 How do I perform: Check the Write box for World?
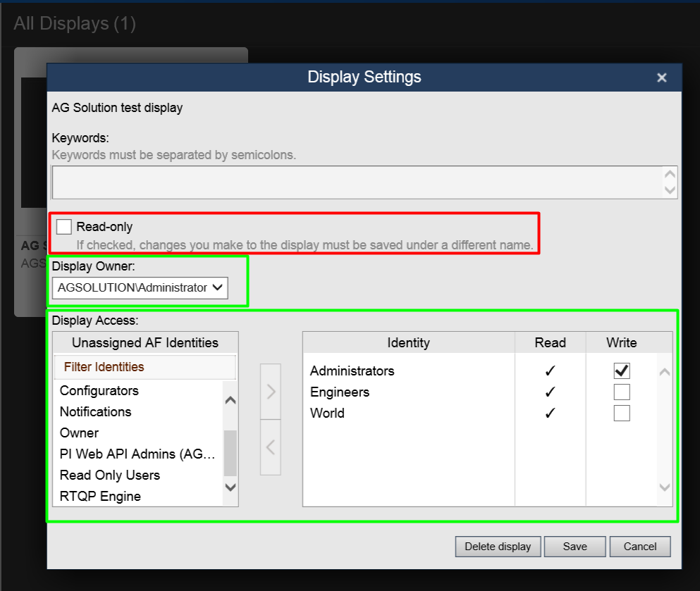(621, 413)
